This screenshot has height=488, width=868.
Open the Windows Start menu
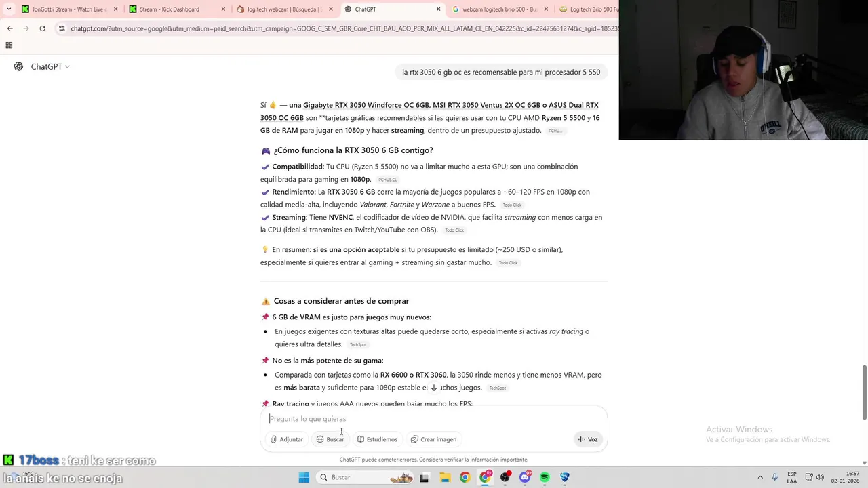point(304,477)
